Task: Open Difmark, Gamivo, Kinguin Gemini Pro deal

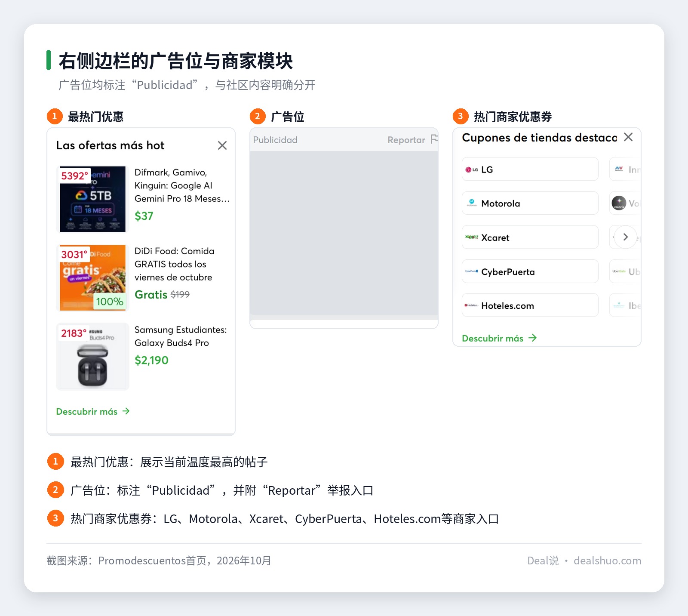Action: pos(182,185)
